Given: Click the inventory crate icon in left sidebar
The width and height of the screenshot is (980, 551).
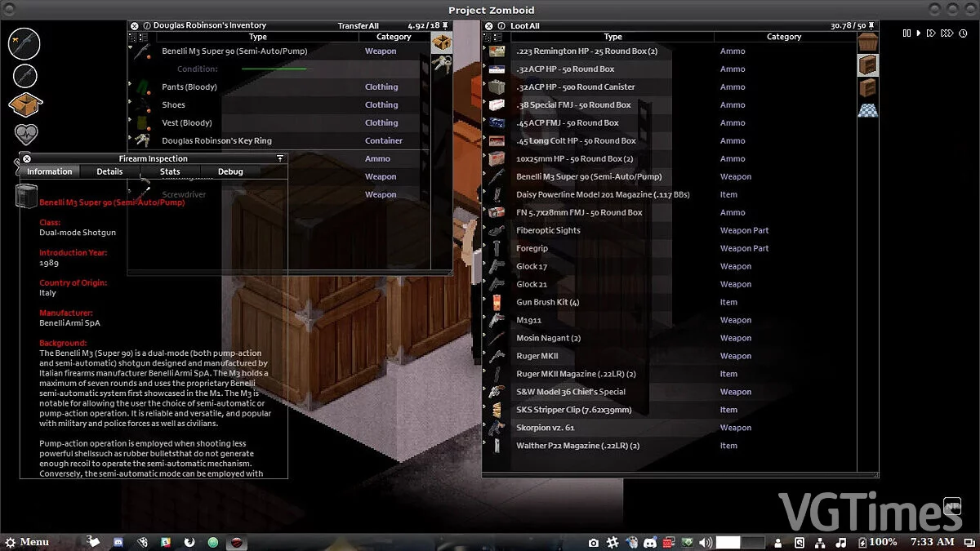Looking at the screenshot, I should point(25,104).
